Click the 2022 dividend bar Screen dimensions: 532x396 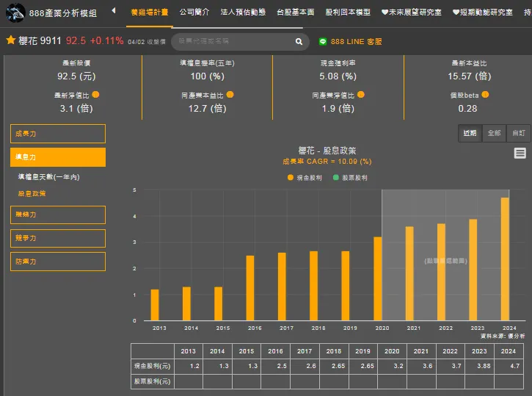(442, 272)
